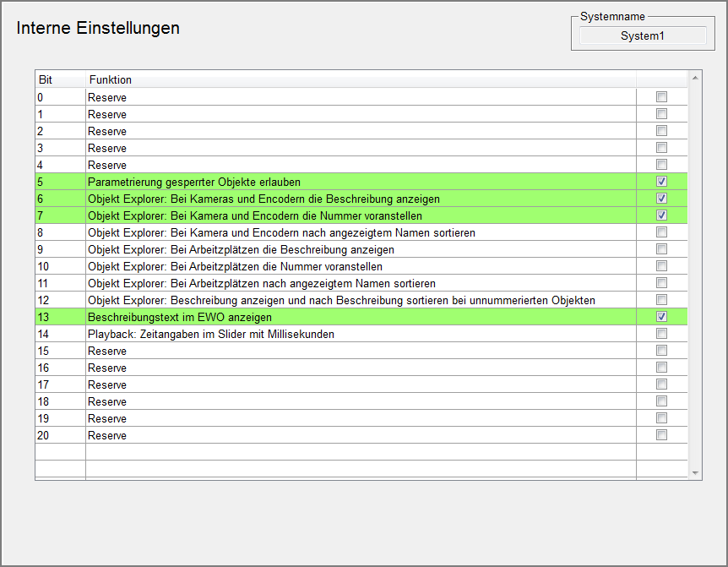
Task: Click the scroll down arrow of the table
Action: [695, 472]
